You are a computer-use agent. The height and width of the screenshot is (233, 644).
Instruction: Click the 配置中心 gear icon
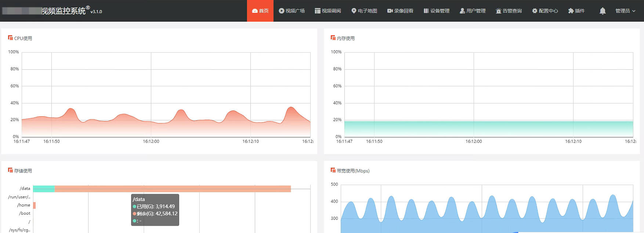tap(535, 11)
